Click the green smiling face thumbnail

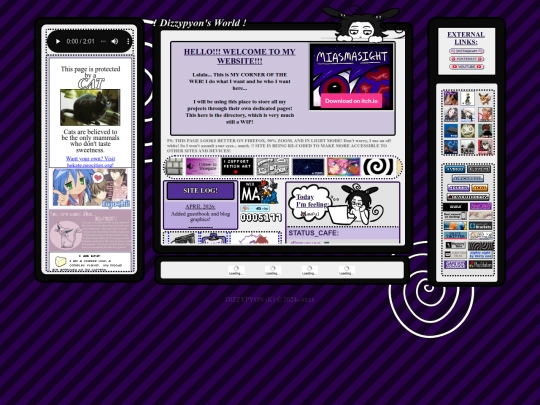pos(468,131)
